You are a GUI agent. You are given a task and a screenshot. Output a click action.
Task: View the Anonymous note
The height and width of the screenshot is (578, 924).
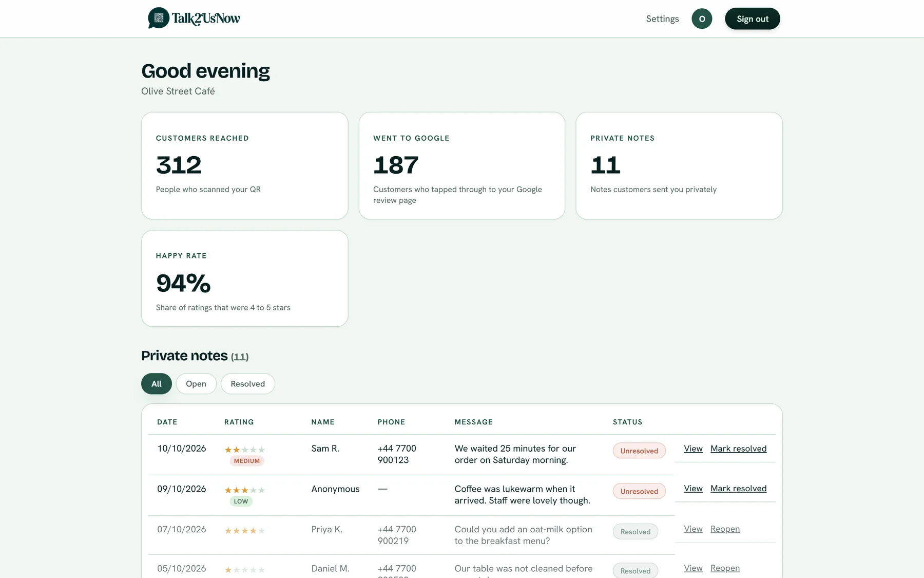coord(693,488)
